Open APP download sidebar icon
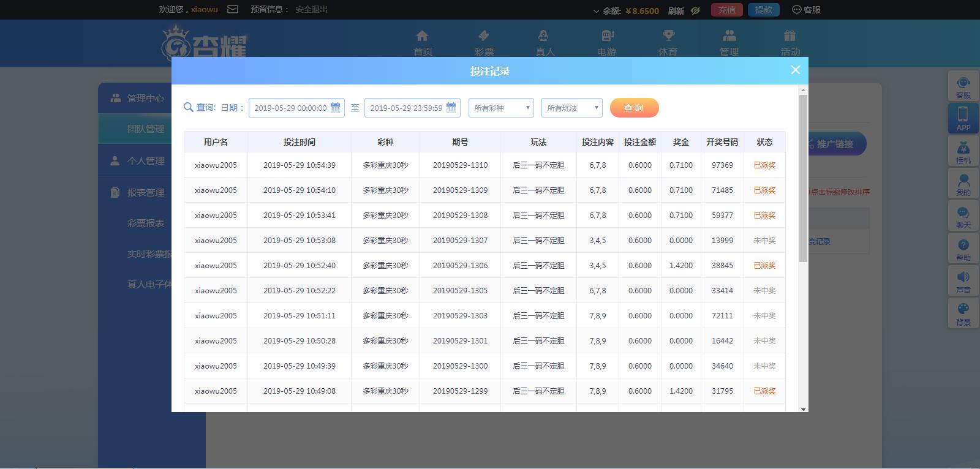 click(963, 118)
